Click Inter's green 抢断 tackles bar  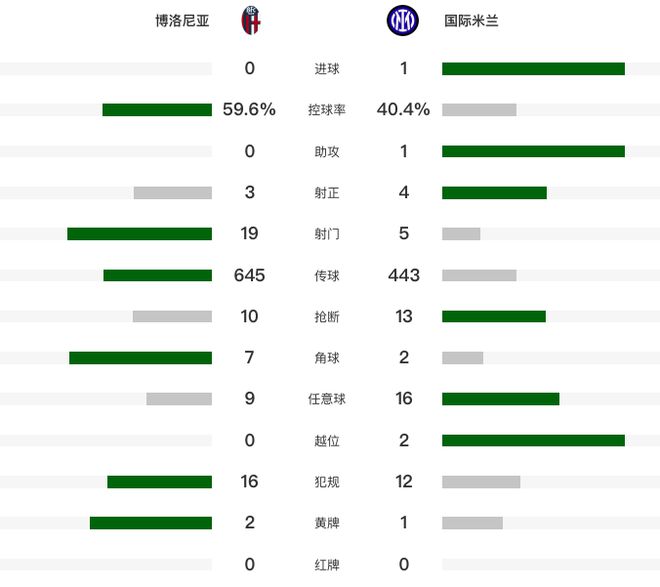[494, 316]
